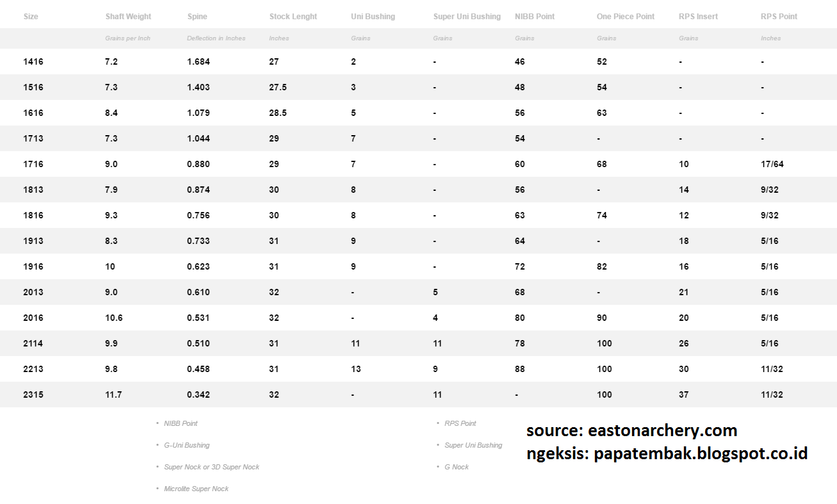Click the papatembak.blogspot.co.id text
Screen dimensions: 837x504
click(701, 453)
